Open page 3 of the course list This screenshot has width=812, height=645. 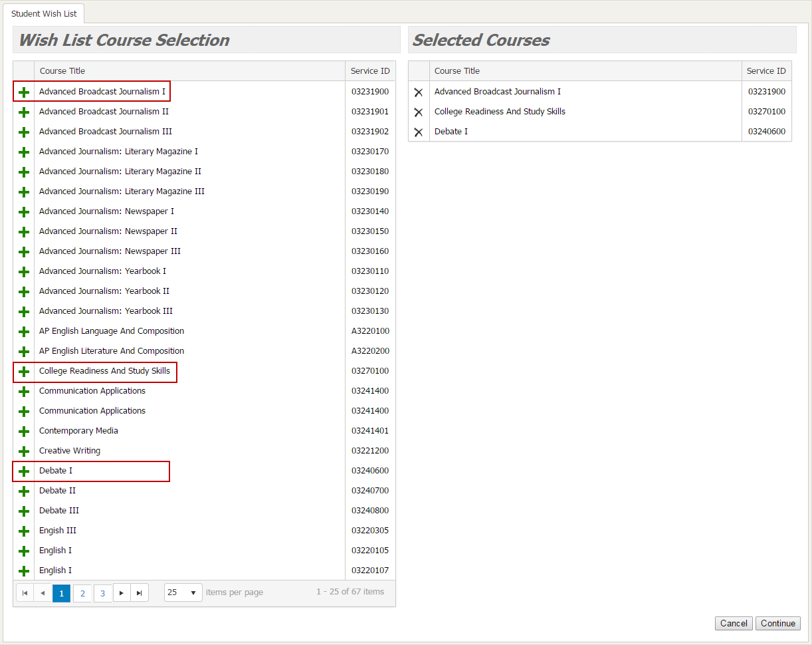point(102,592)
